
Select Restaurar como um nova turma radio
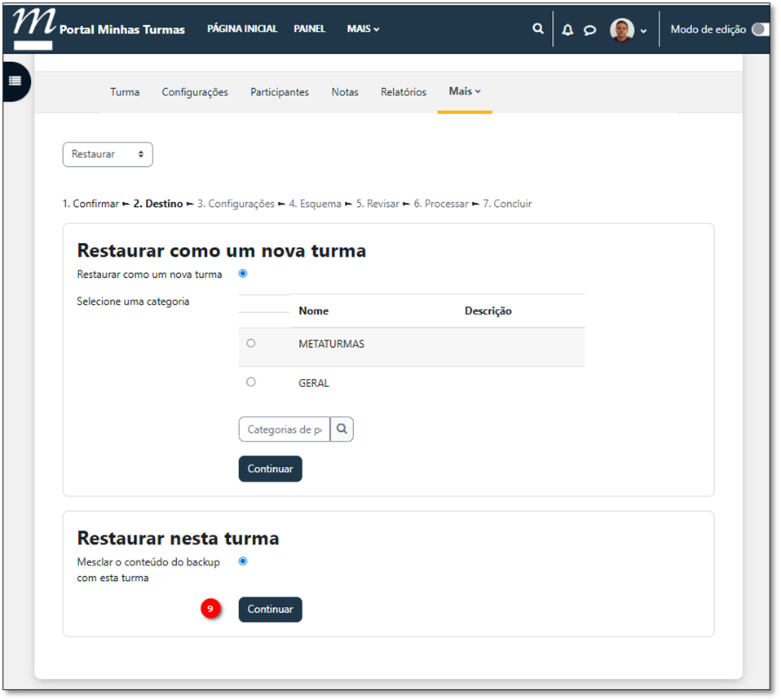[x=243, y=274]
